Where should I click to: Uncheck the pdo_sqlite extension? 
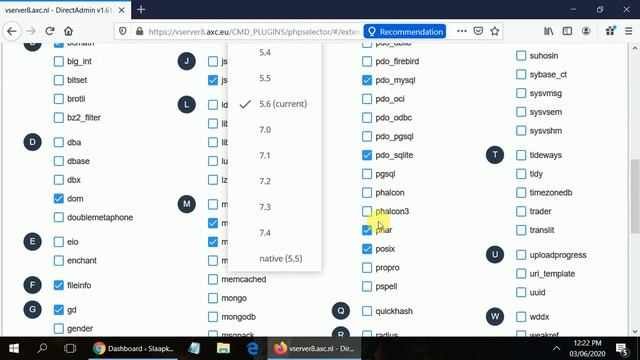367,155
